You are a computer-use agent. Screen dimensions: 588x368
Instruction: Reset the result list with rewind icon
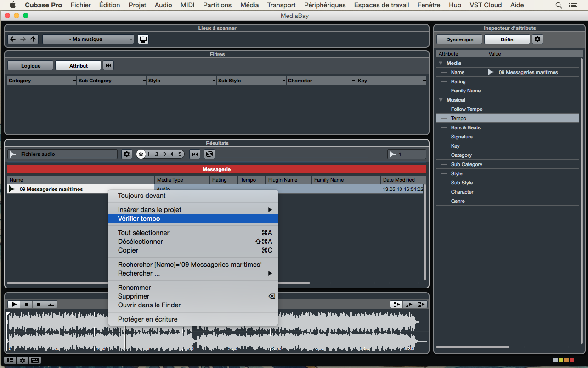tap(195, 154)
